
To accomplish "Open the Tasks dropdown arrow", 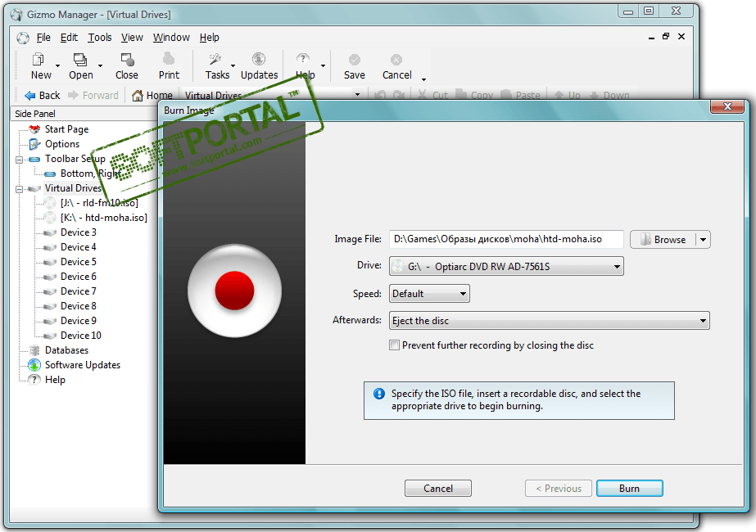I will click(x=233, y=66).
